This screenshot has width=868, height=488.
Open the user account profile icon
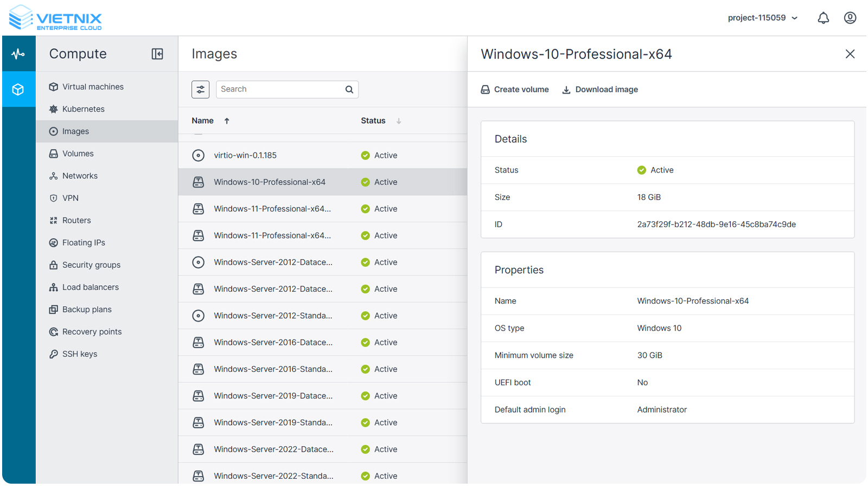coord(850,18)
